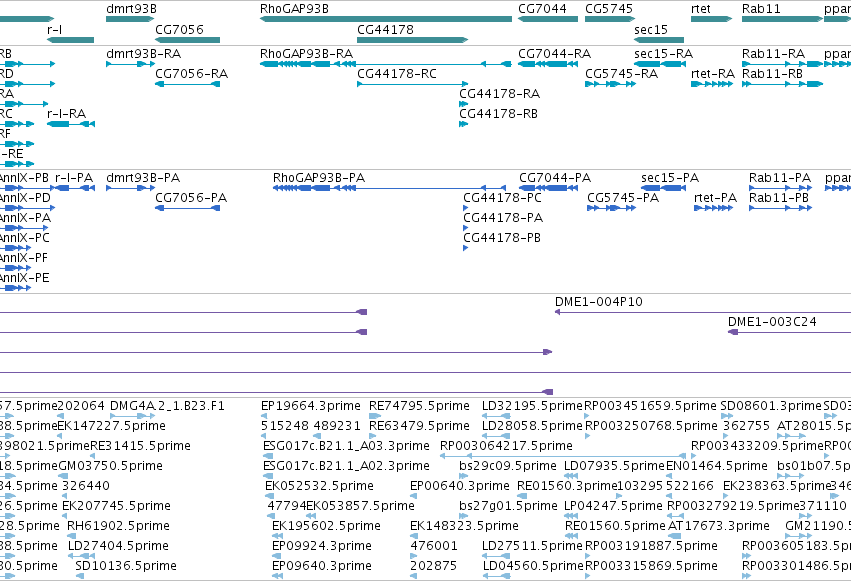The width and height of the screenshot is (851, 581).
Task: Select the CG44178-PC protein feature
Action: (466, 208)
